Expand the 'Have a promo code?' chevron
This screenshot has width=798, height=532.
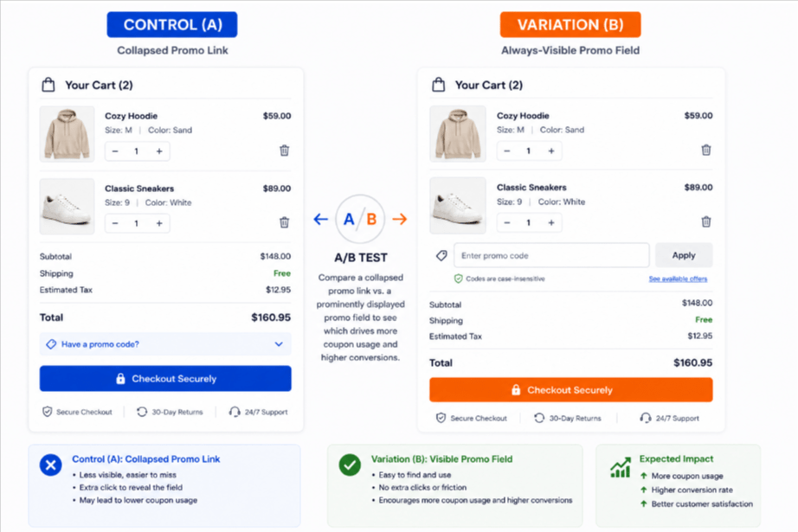click(279, 344)
